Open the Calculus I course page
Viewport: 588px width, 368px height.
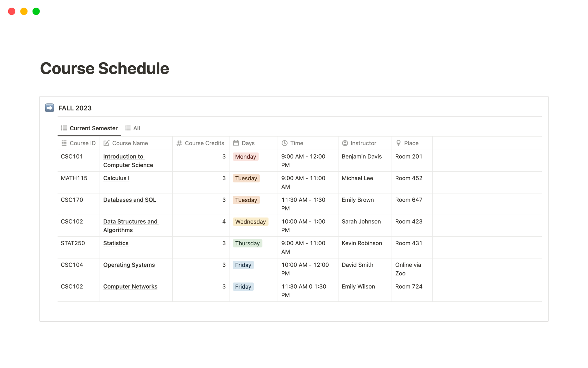pos(116,178)
